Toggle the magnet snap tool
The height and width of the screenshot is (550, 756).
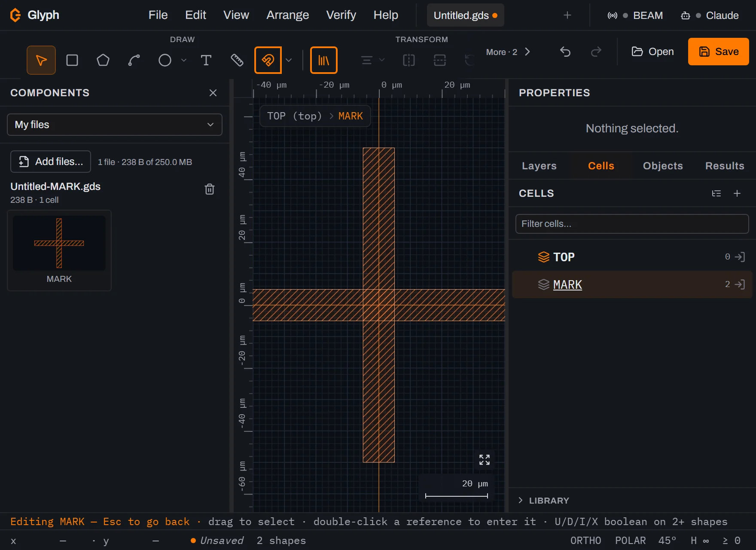click(268, 60)
